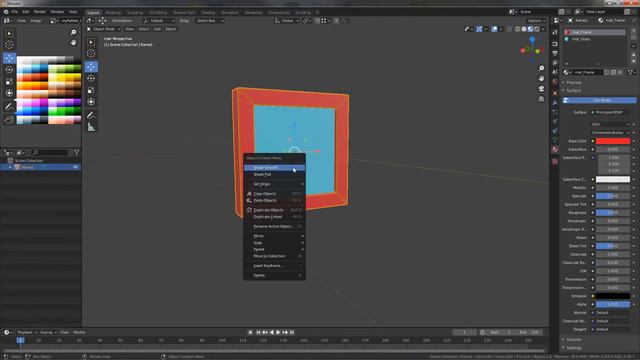Click the pan hand gizmo in the 3D viewport

click(x=541, y=78)
